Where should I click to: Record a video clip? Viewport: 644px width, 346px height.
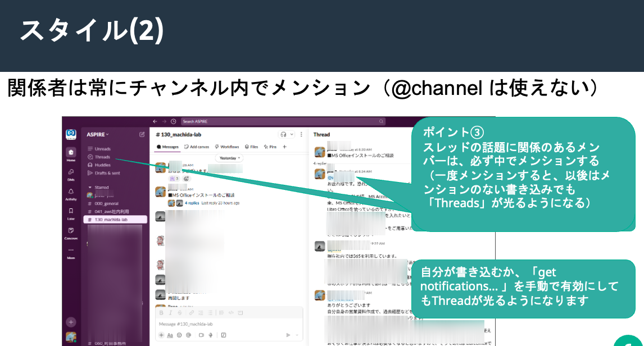click(x=201, y=335)
